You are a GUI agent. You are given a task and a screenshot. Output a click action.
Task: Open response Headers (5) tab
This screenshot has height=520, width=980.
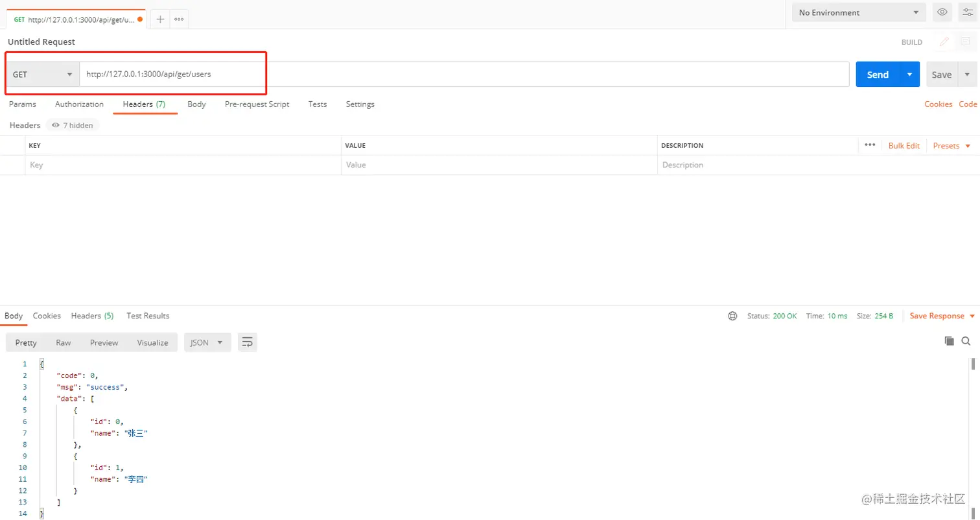point(93,316)
